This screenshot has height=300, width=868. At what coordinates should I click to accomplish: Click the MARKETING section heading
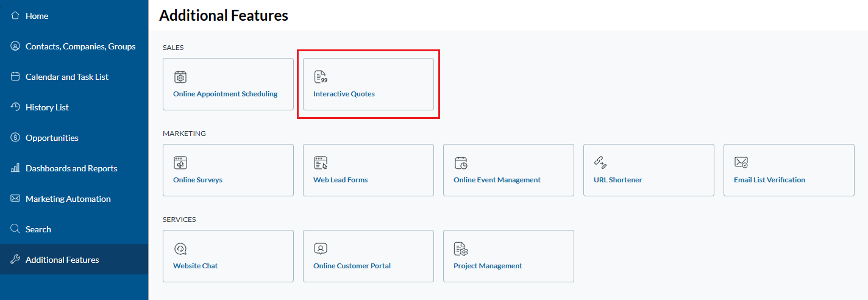pyautogui.click(x=184, y=133)
